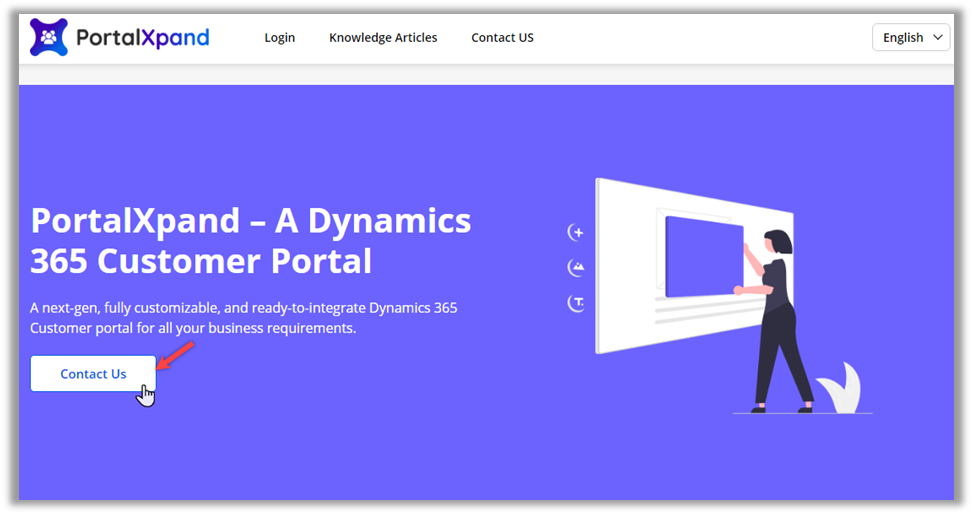Screen dimensions: 974x515
Task: Click the text 'T' icon in the illustration
Action: (x=576, y=302)
